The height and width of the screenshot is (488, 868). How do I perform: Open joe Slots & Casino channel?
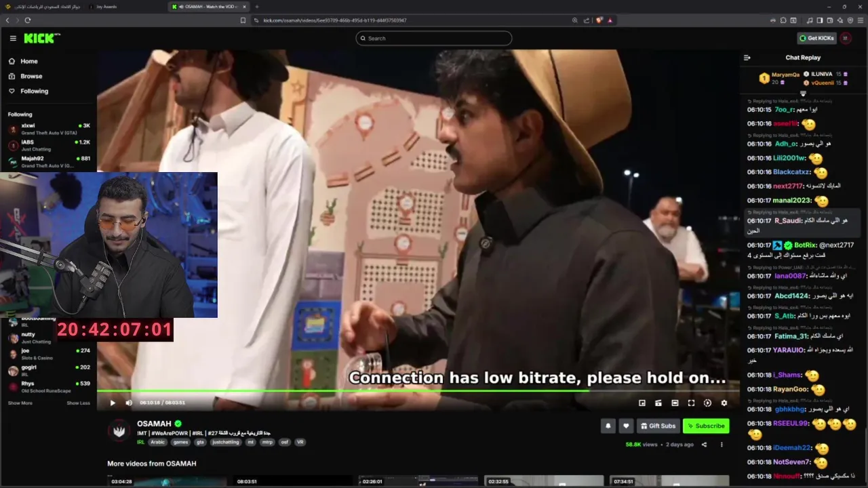click(x=49, y=354)
